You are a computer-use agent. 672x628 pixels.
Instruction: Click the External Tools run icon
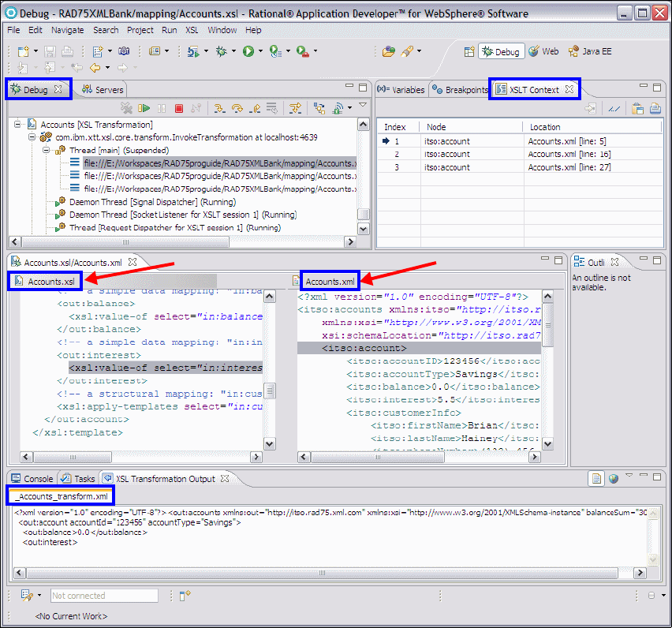tap(303, 51)
